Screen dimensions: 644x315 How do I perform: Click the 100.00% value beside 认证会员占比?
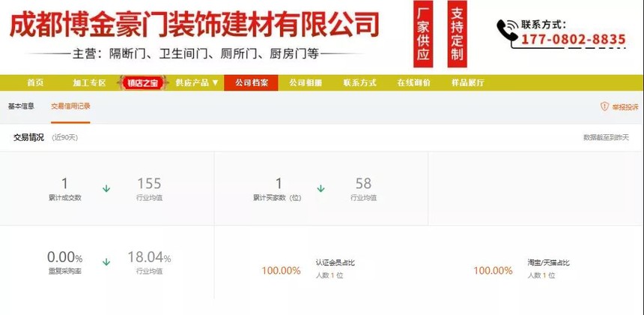(x=282, y=271)
